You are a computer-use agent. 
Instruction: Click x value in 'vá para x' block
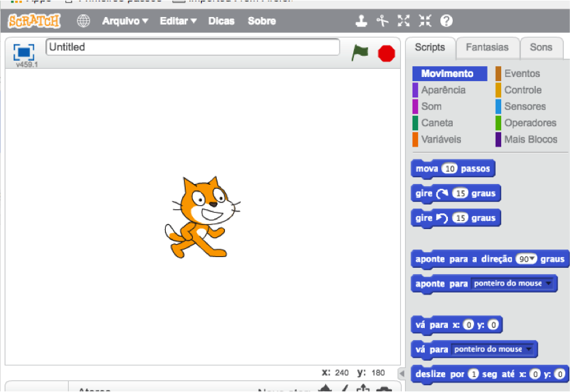(469, 325)
